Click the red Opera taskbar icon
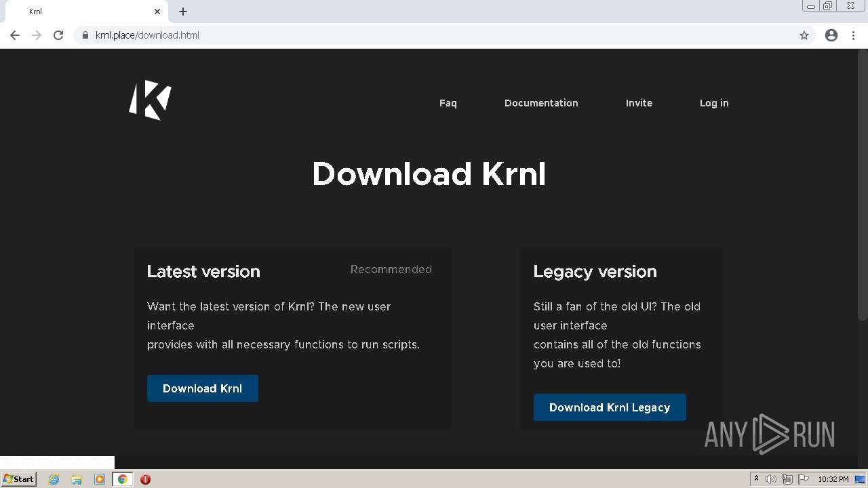 (x=145, y=479)
